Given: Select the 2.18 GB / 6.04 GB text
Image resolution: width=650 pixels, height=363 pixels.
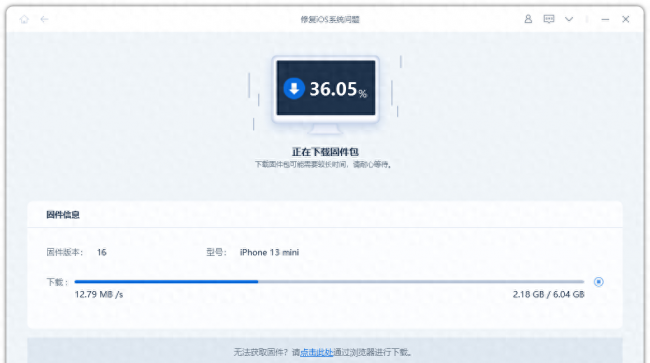Looking at the screenshot, I should click(x=548, y=295).
